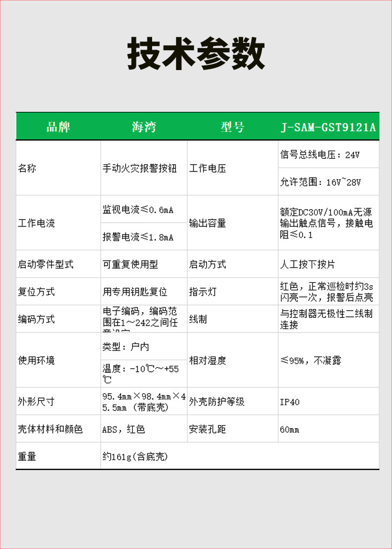Click the 启动方式 label cell

pyautogui.click(x=233, y=264)
